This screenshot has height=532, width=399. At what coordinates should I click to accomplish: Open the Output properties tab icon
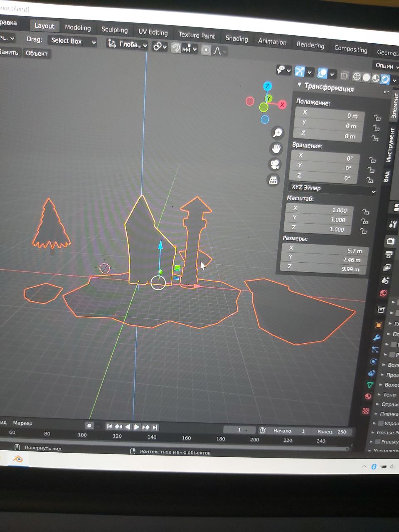tap(389, 254)
